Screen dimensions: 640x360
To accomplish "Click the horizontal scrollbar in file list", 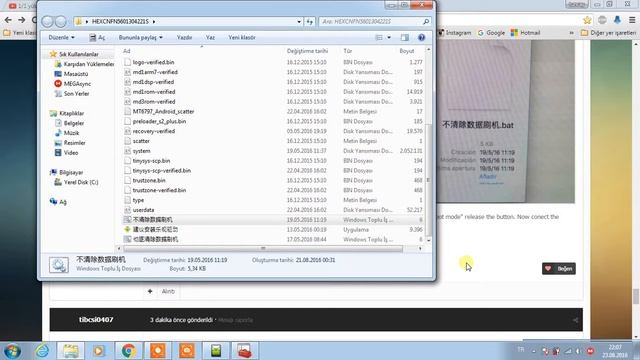I will pos(263,249).
